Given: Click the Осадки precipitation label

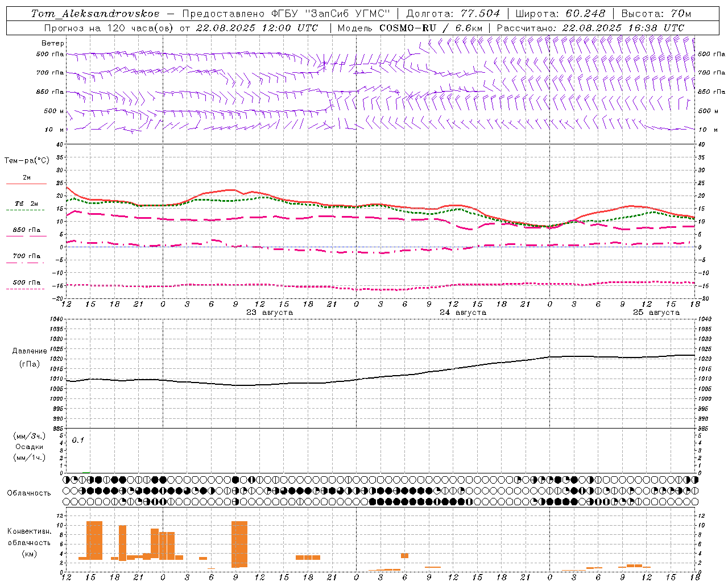Looking at the screenshot, I should (30, 447).
